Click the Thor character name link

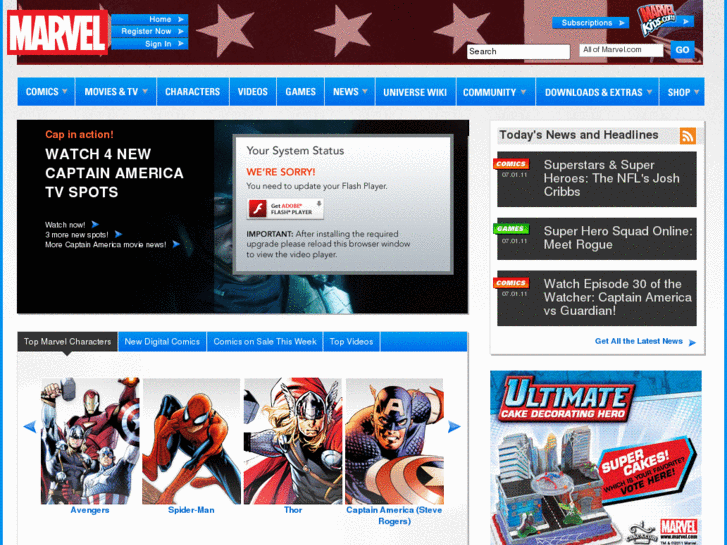(293, 510)
